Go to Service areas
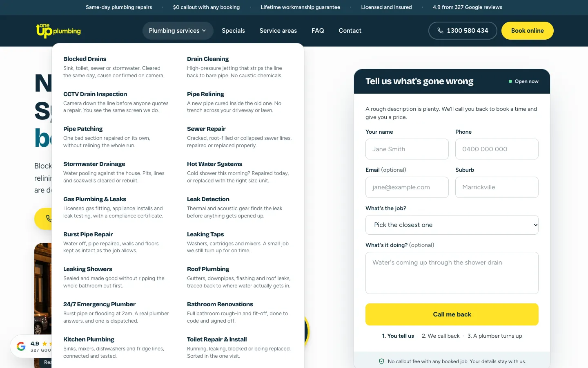588x368 pixels. 278,31
